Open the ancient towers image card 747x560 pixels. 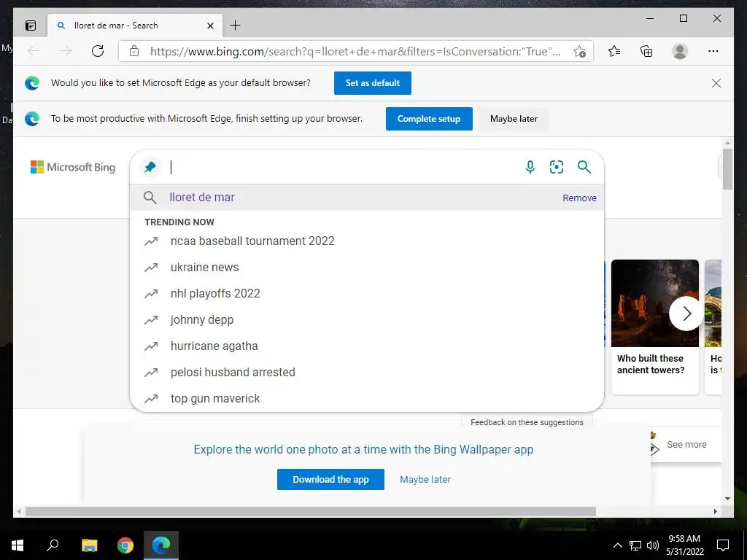tap(654, 303)
